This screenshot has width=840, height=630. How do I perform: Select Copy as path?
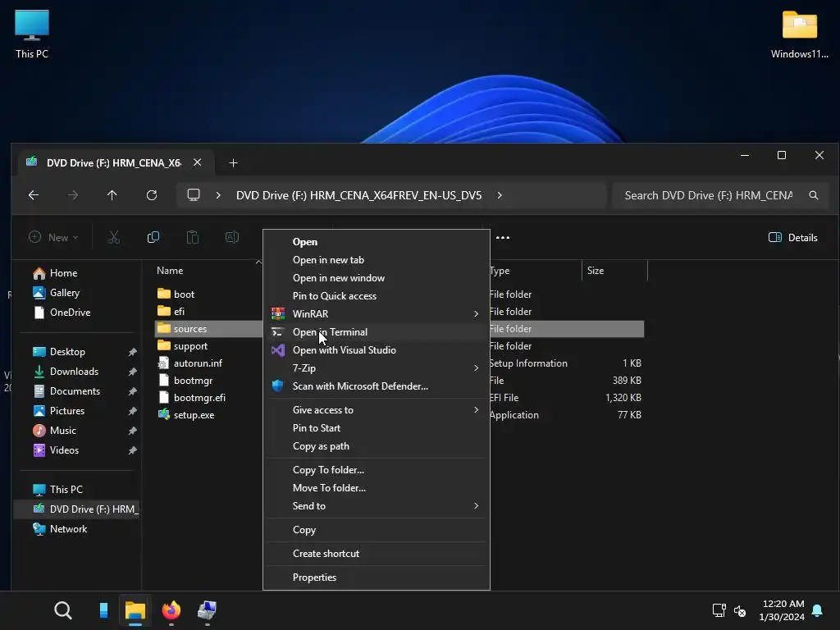coord(377,446)
